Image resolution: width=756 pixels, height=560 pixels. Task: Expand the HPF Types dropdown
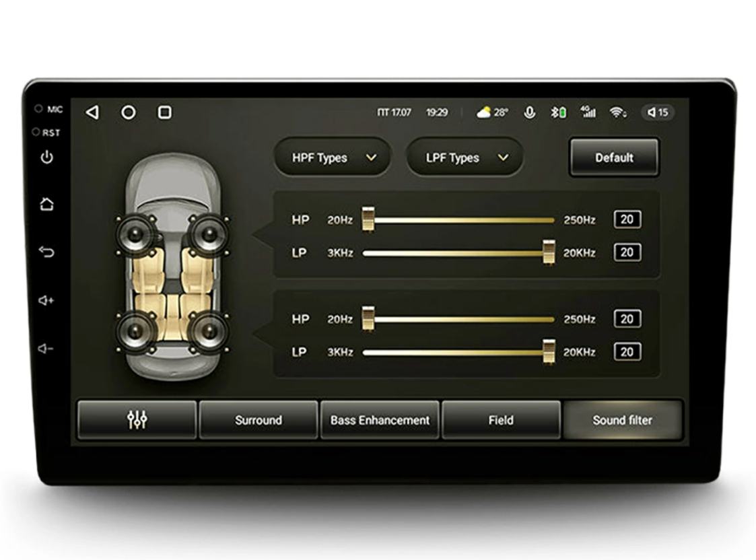[332, 157]
